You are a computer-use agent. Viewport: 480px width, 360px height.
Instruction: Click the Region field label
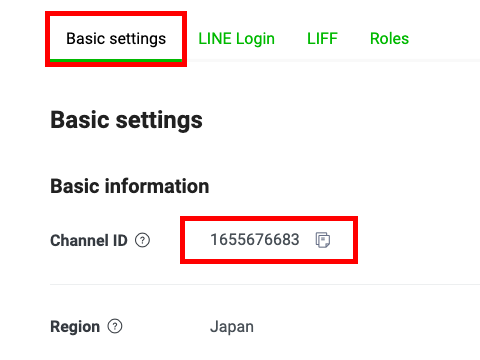coord(75,326)
